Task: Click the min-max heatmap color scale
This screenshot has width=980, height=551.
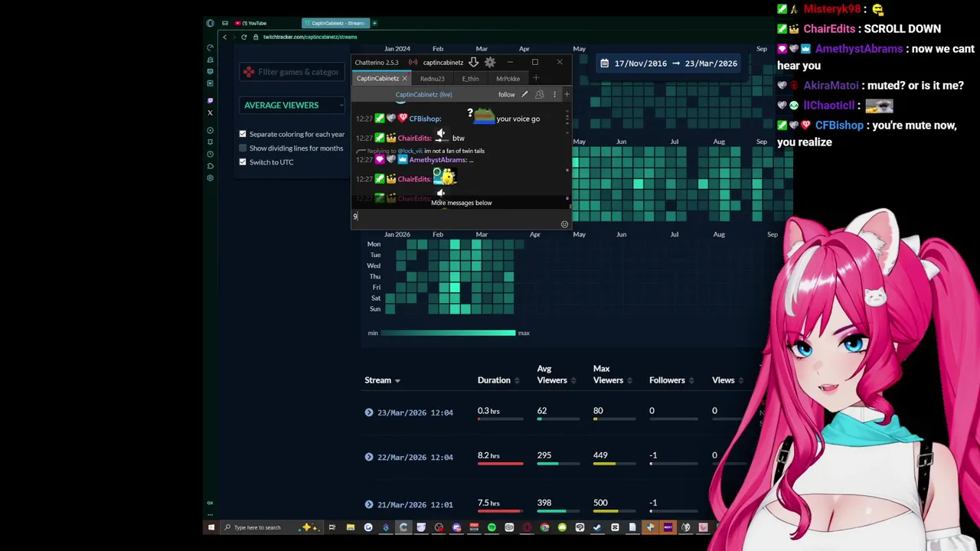Action: (x=448, y=333)
